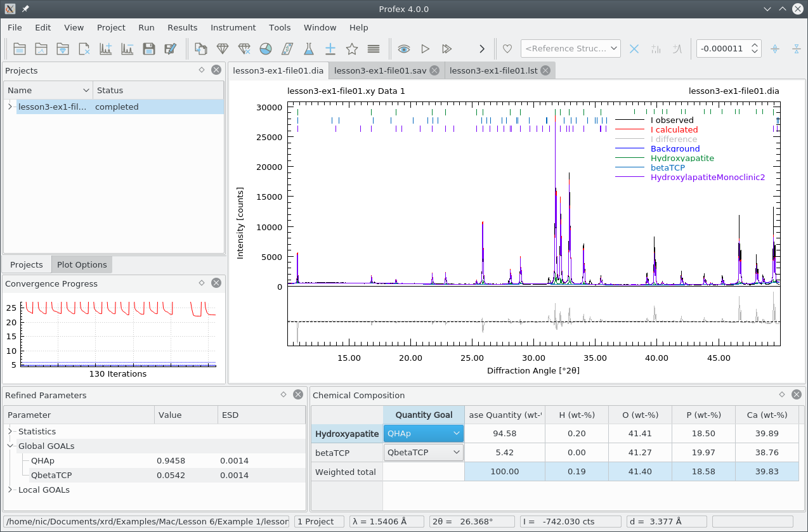Open text file folder icon in toolbar
This screenshot has height=532, width=808.
(20, 49)
